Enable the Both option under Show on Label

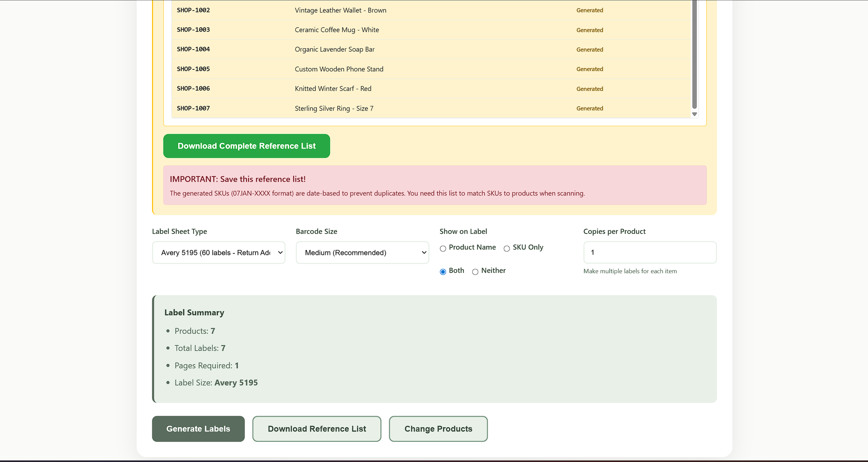[x=442, y=272]
